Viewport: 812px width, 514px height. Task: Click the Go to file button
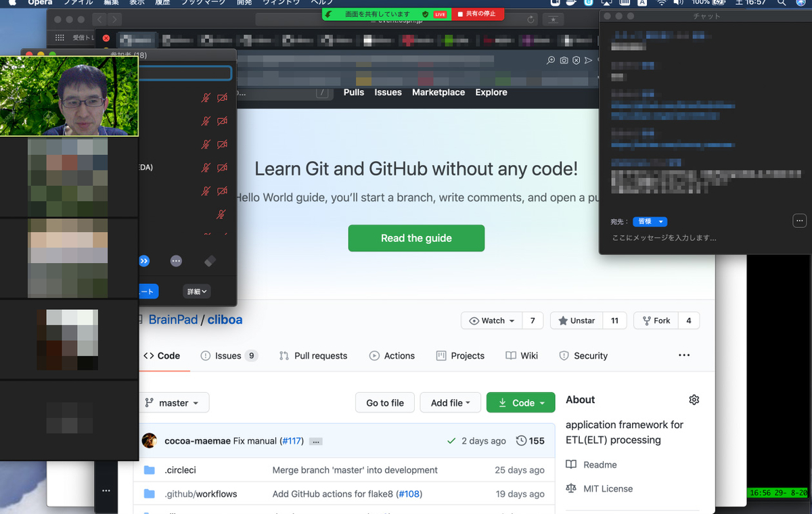click(x=385, y=402)
